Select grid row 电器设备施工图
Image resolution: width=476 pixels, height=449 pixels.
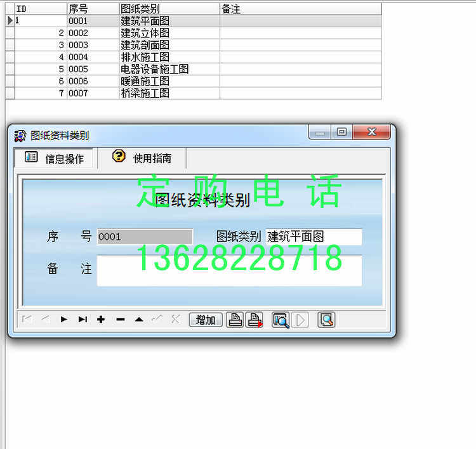[194, 69]
